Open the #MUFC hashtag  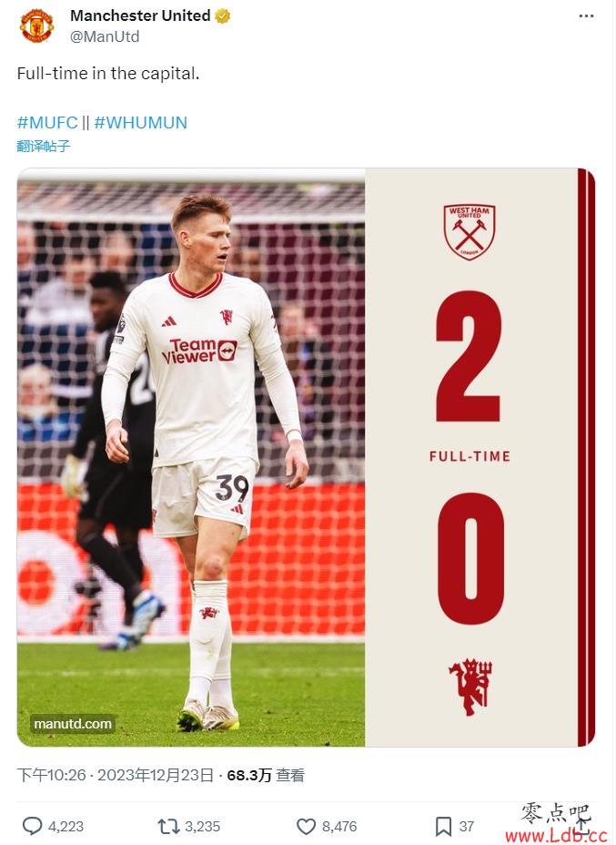pyautogui.click(x=47, y=122)
